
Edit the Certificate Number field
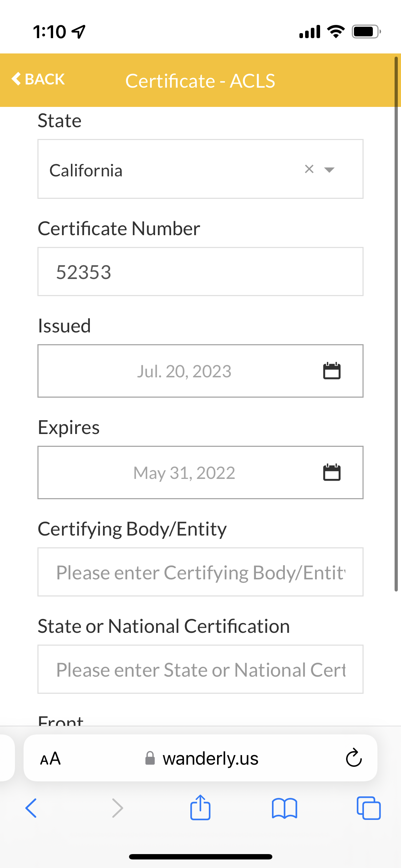[x=200, y=272]
